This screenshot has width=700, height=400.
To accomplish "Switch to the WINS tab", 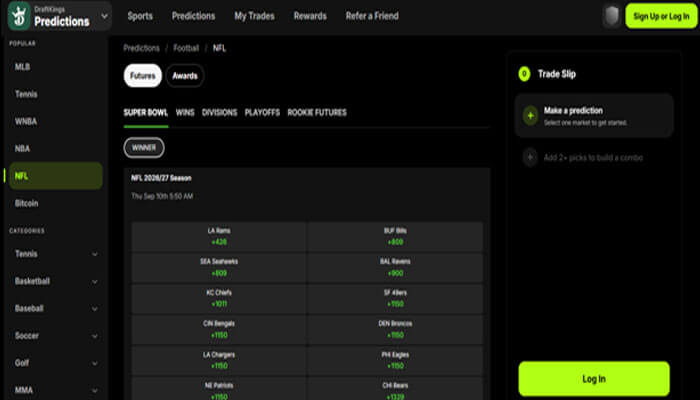I will point(185,112).
